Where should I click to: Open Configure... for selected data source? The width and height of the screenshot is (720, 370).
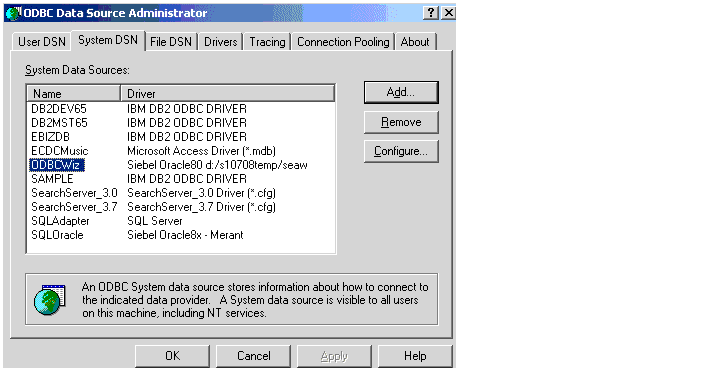pos(401,151)
